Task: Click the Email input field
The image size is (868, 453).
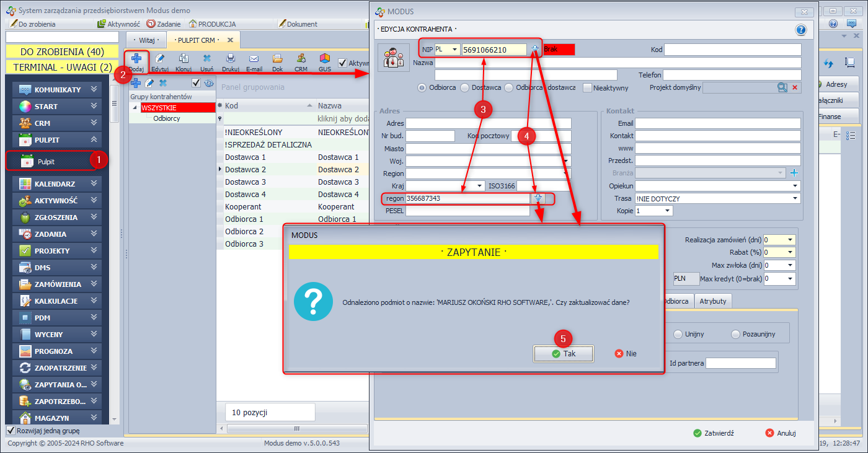Action: pyautogui.click(x=717, y=123)
